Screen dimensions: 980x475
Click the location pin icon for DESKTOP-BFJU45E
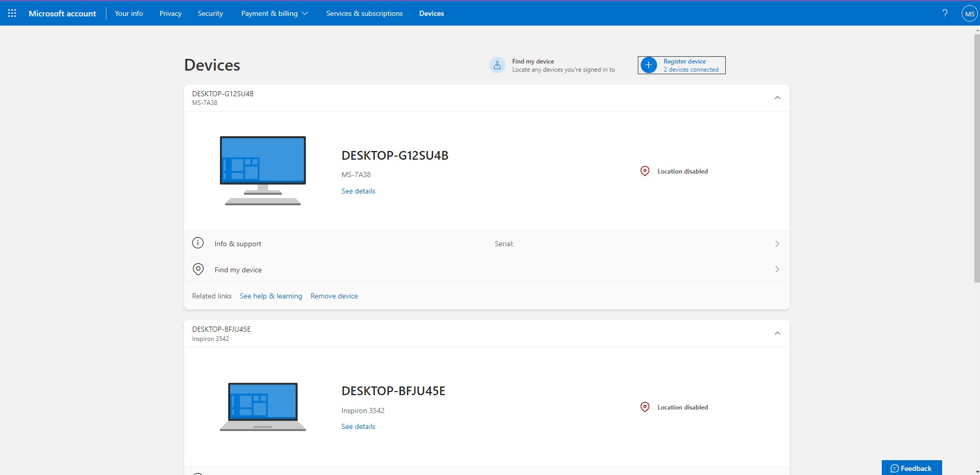[x=645, y=407]
